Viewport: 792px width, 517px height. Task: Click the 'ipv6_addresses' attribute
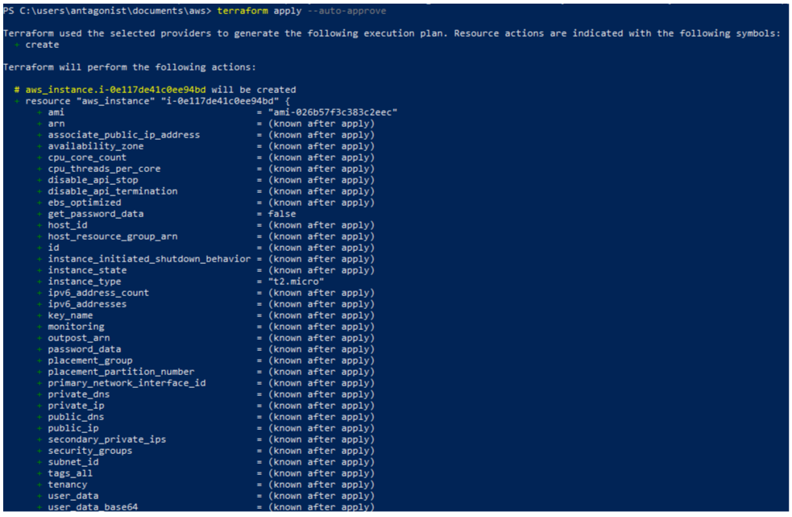click(87, 304)
